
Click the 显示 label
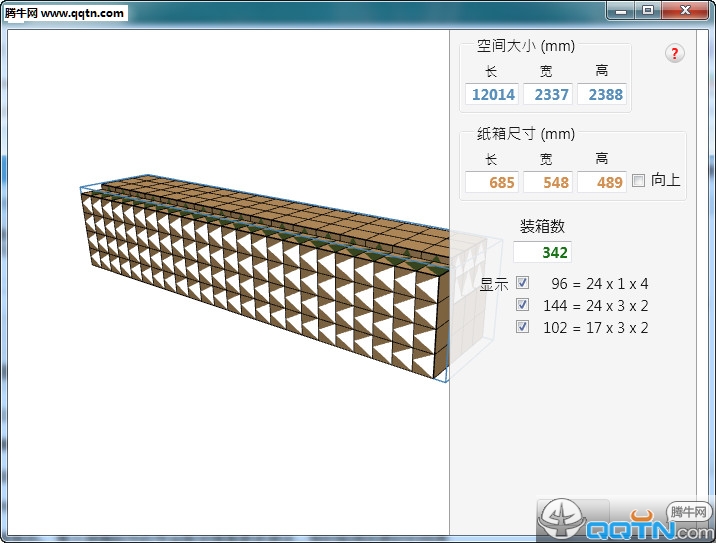click(494, 285)
